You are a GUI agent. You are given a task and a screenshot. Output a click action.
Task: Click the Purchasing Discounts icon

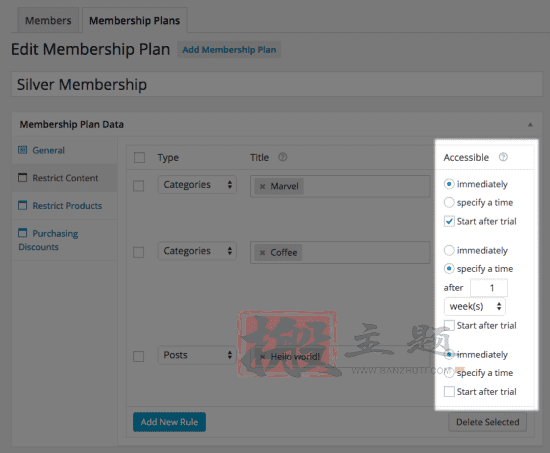22,233
